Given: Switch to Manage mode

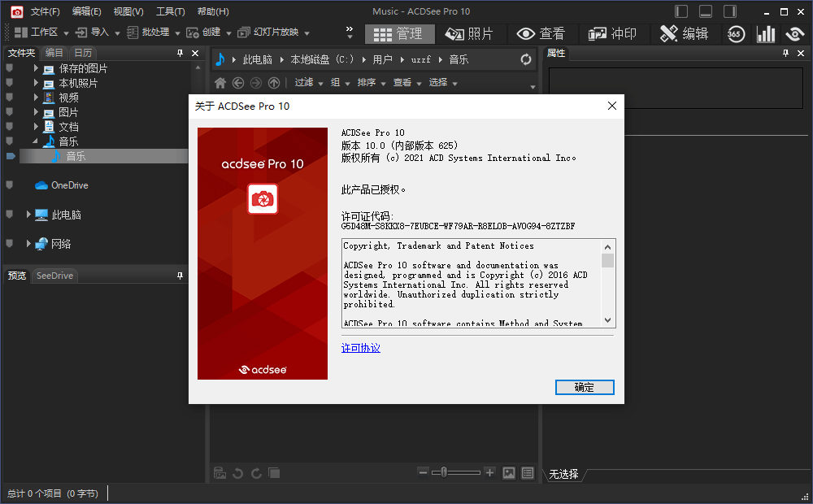Looking at the screenshot, I should (x=398, y=34).
